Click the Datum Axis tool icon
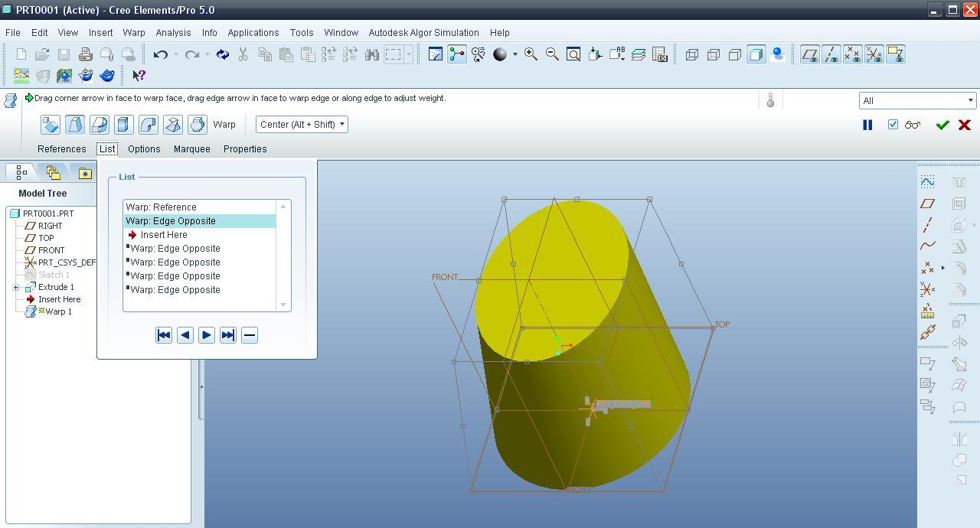This screenshot has width=980, height=528. (x=928, y=225)
